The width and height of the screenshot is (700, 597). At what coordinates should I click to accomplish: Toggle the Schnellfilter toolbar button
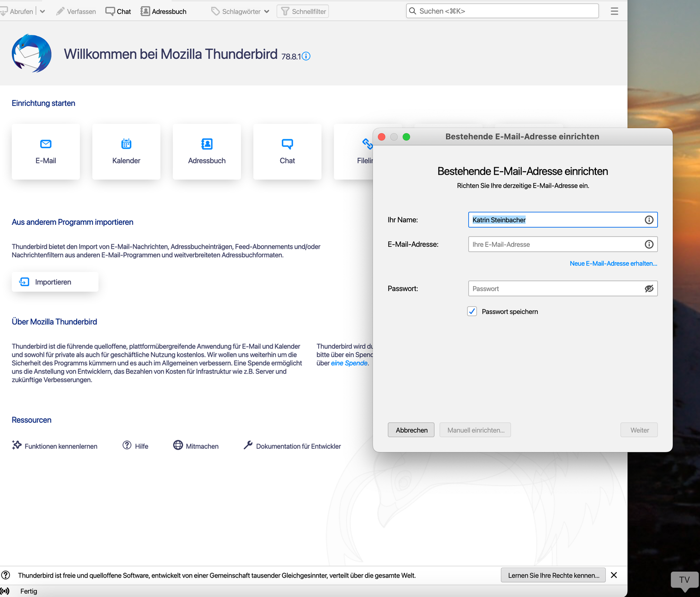(303, 11)
